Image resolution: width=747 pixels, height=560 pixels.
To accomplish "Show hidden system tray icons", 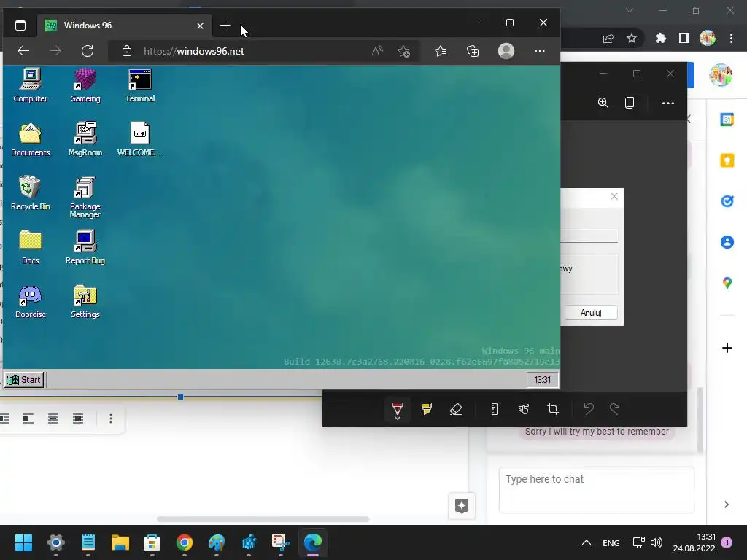I will point(587,542).
